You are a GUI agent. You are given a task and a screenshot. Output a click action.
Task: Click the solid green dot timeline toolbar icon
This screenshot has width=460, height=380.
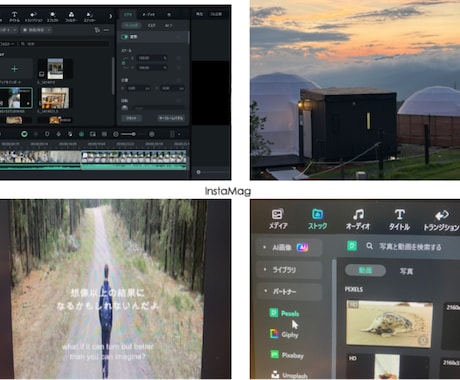coord(81,134)
